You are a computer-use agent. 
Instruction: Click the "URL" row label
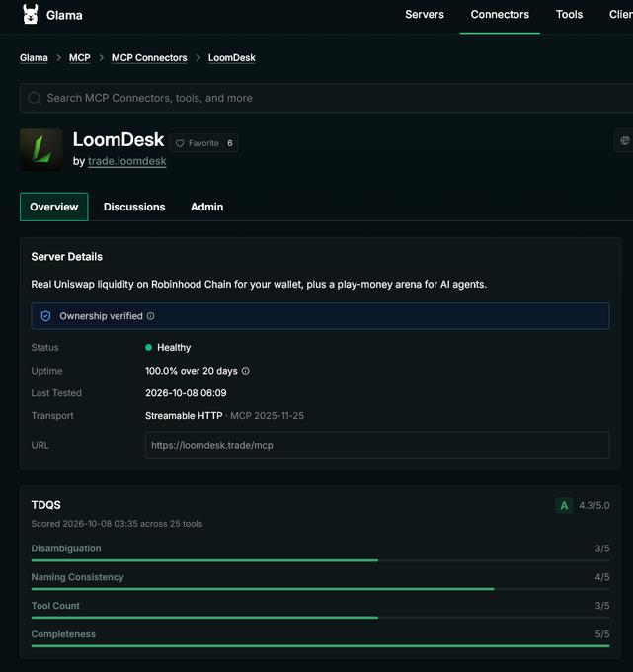pos(40,446)
